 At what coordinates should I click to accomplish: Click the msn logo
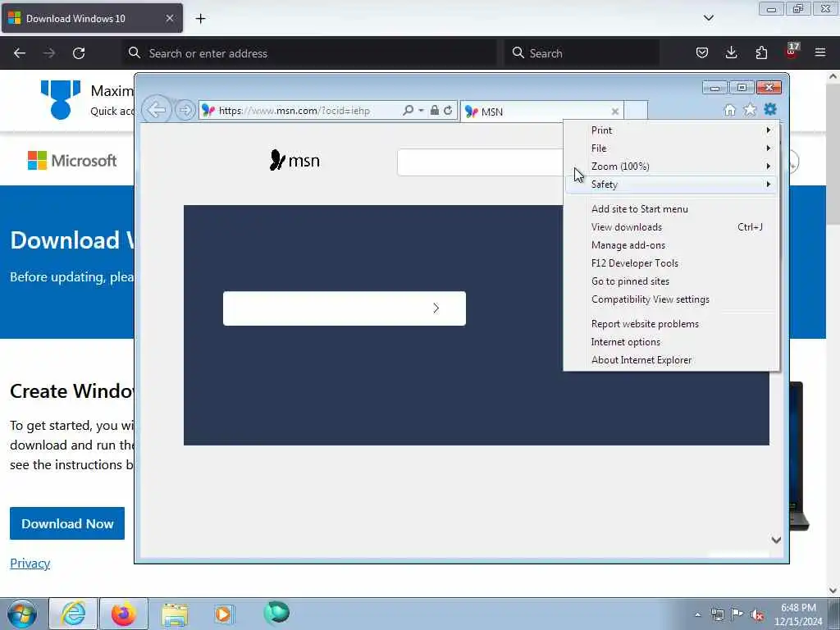click(x=294, y=160)
